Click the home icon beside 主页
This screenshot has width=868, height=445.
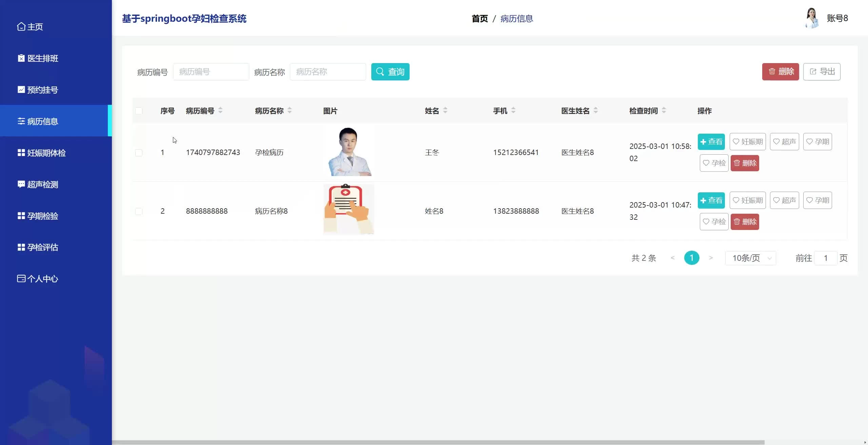click(21, 26)
